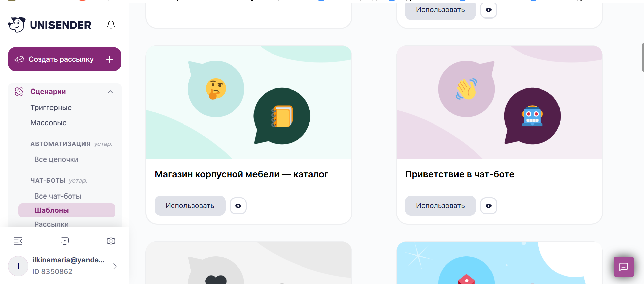Click the ilkinamaria@yande... account email
The width and height of the screenshot is (644, 284).
click(x=68, y=260)
